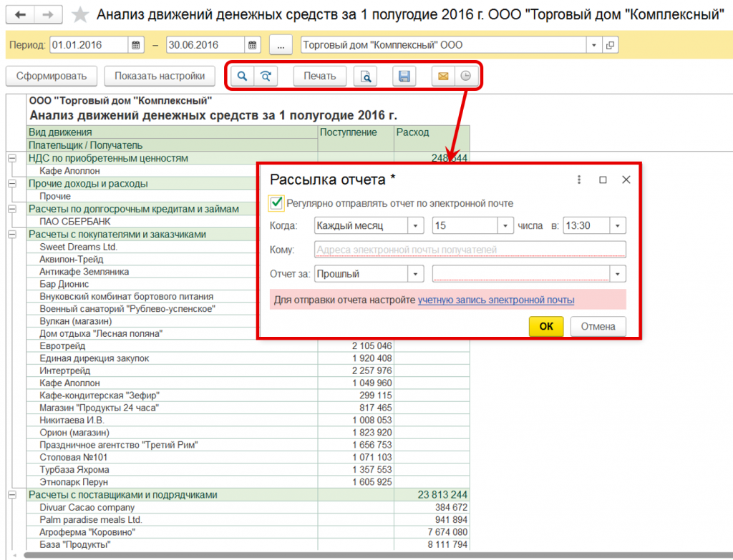Click the yellow OK button

click(x=546, y=327)
